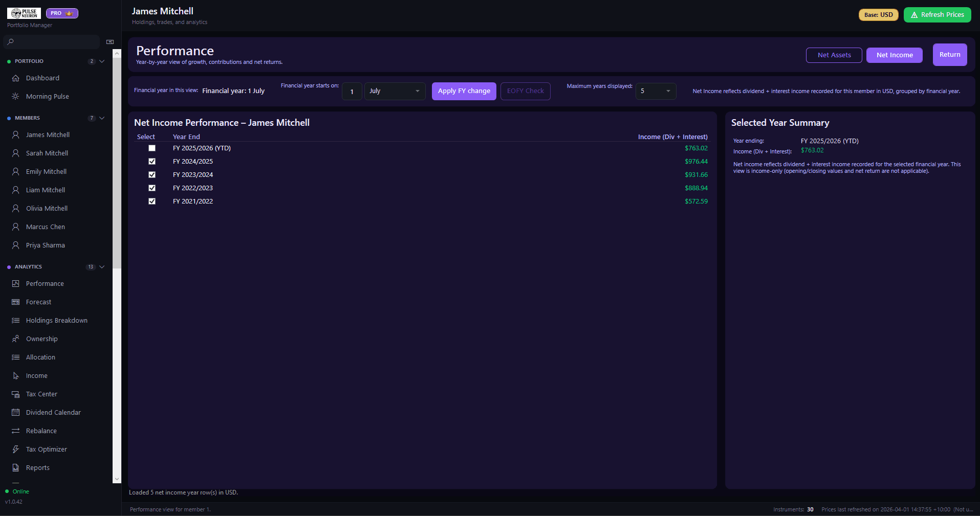Open Morning Pulse sun icon
Screen dimensions: 980x516
[x=15, y=97]
